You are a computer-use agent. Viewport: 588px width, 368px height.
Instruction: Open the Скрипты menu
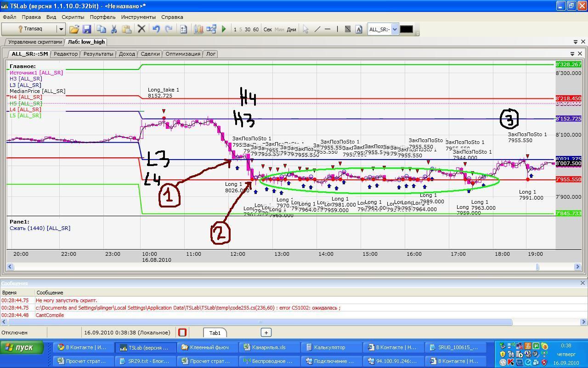point(73,17)
